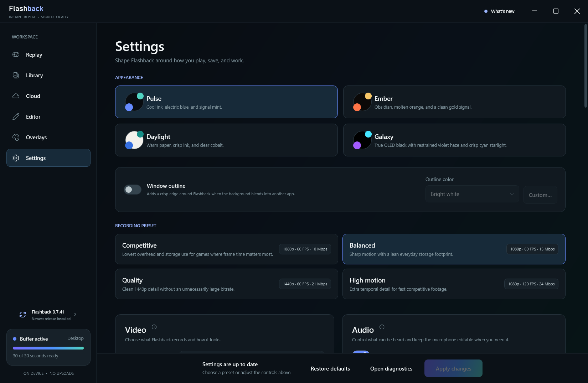Image resolution: width=588 pixels, height=383 pixels.
Task: Select the Balanced recording preset
Action: click(x=454, y=249)
